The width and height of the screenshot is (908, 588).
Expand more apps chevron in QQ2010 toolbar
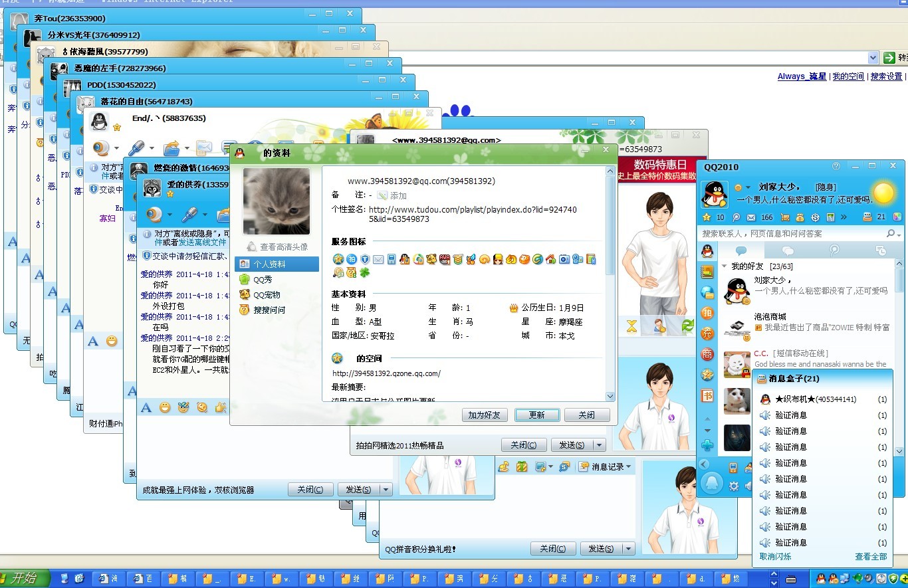[844, 217]
